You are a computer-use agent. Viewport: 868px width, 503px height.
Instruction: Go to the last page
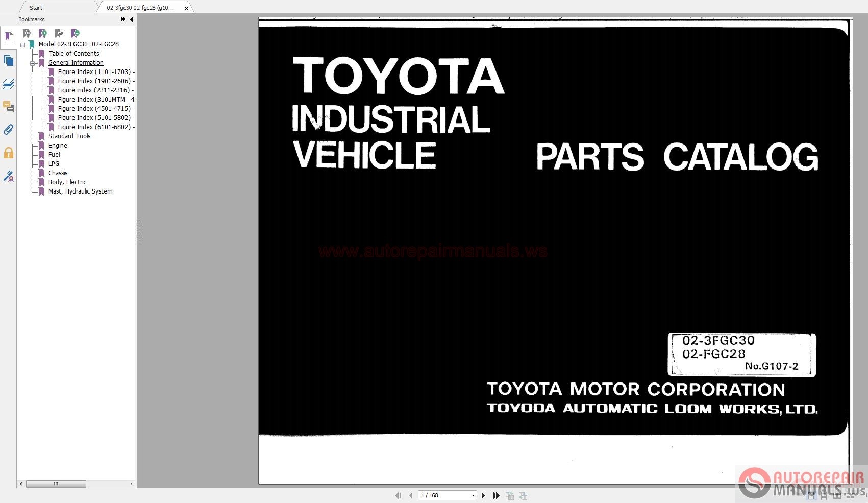pyautogui.click(x=496, y=495)
